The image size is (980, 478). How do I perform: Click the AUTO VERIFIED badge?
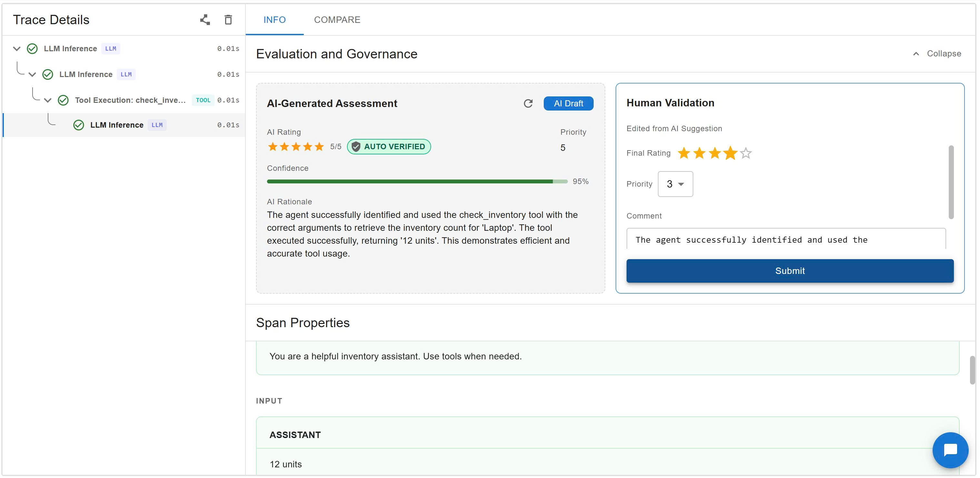pos(389,147)
